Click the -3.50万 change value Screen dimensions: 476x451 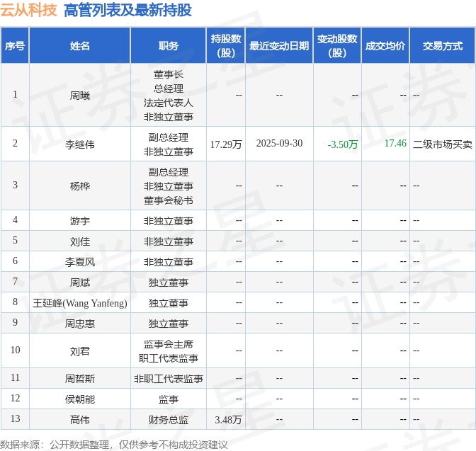pyautogui.click(x=343, y=144)
